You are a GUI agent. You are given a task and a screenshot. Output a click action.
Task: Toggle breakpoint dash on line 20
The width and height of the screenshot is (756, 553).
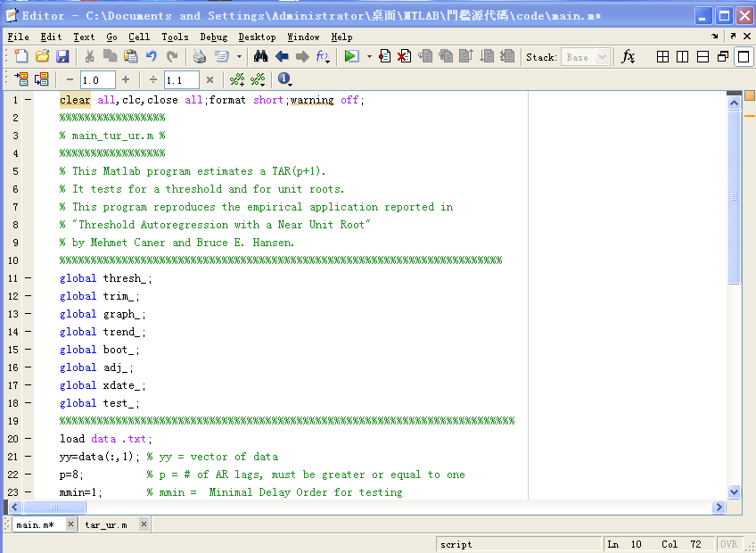point(28,439)
